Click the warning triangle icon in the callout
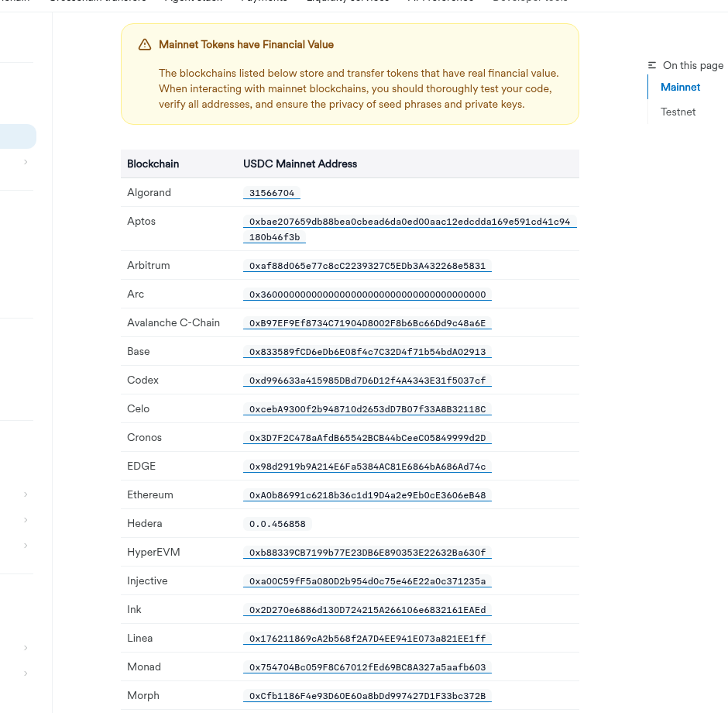The height and width of the screenshot is (713, 728). 145,45
